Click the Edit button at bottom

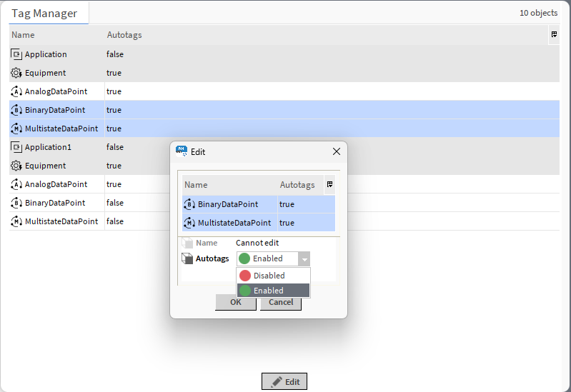click(284, 382)
